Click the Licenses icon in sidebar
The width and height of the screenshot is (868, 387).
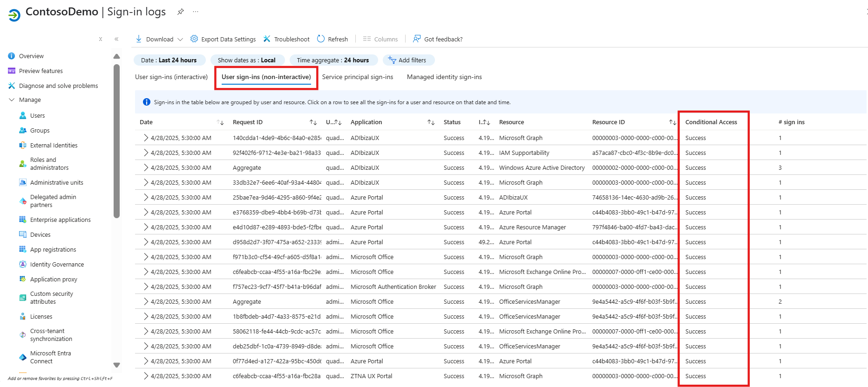tap(23, 316)
